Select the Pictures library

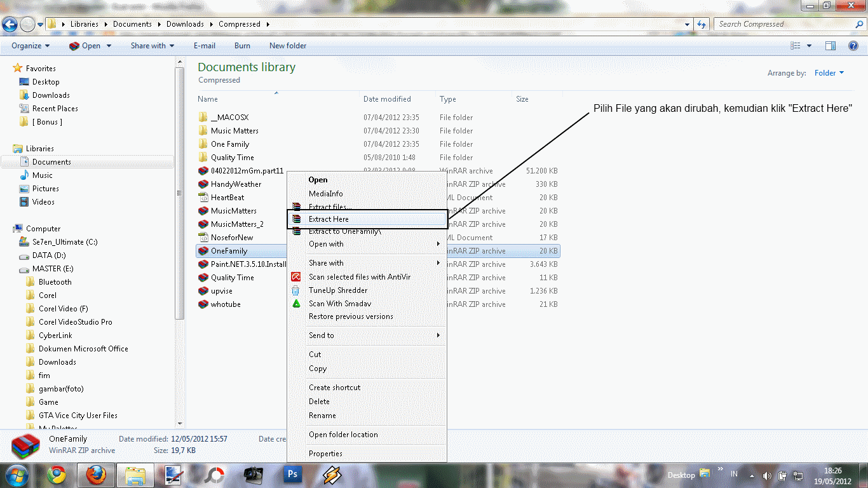[46, 189]
